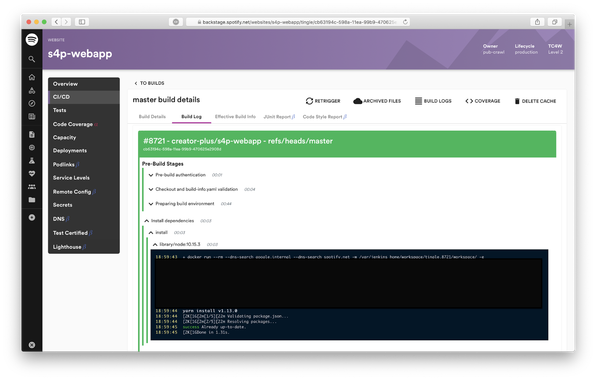Go to home icon in sidebar
This screenshot has width=596, height=380.
click(x=32, y=77)
